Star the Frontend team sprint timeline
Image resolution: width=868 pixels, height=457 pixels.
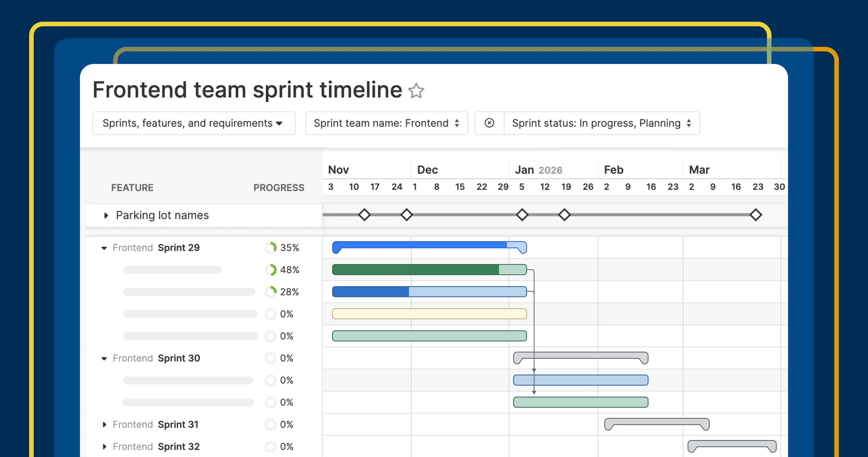click(416, 91)
